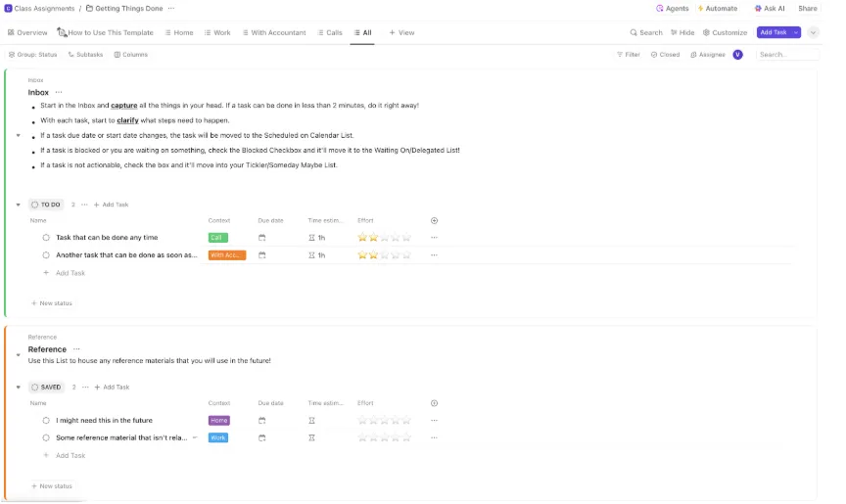The width and height of the screenshot is (846, 504).
Task: Add Task next to TO DO header
Action: pyautogui.click(x=112, y=205)
